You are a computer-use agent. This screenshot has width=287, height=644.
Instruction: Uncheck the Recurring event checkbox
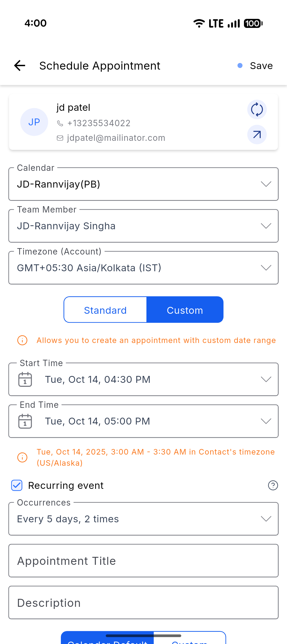pos(17,485)
